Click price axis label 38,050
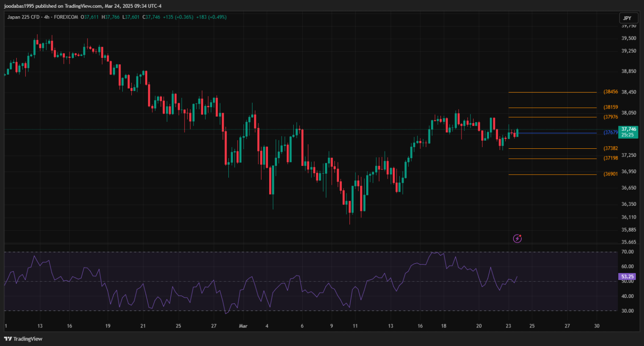The width and height of the screenshot is (644, 346). click(x=629, y=113)
